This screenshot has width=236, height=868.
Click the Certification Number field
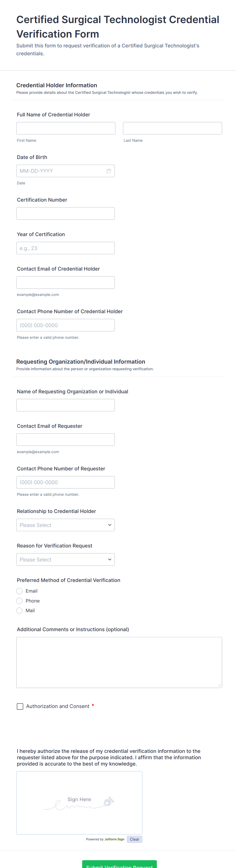click(65, 214)
